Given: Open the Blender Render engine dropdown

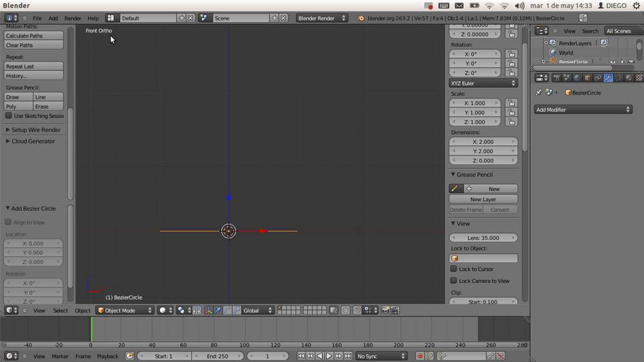Looking at the screenshot, I should tap(322, 18).
